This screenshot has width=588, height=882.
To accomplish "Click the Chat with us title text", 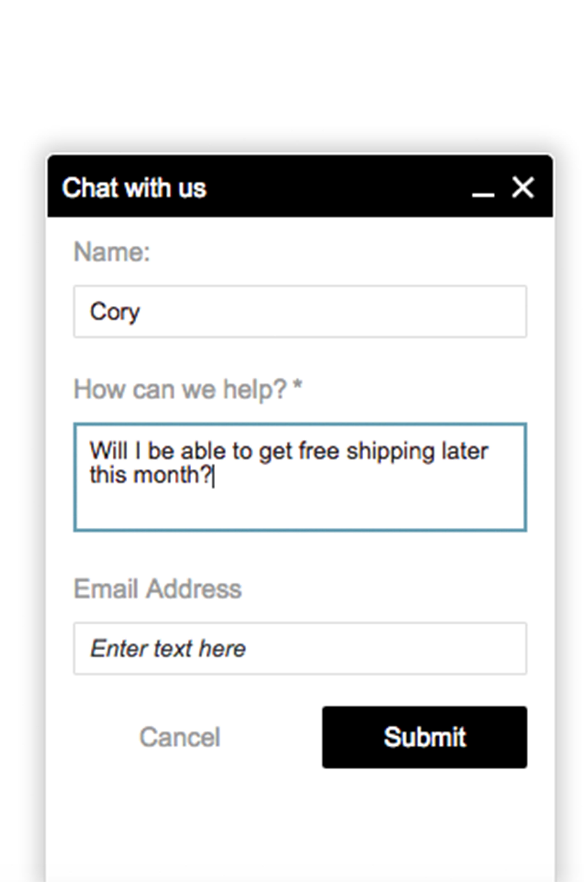I will 134,188.
